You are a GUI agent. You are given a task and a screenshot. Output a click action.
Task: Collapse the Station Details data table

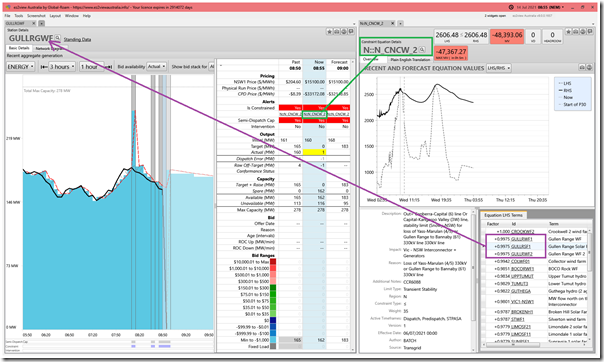coord(221,65)
